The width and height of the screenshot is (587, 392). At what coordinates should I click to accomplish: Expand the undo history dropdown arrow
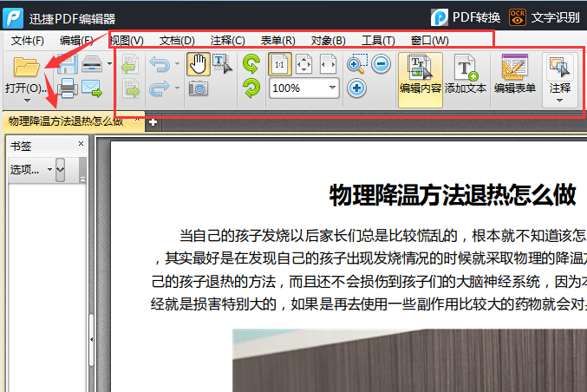(x=177, y=64)
